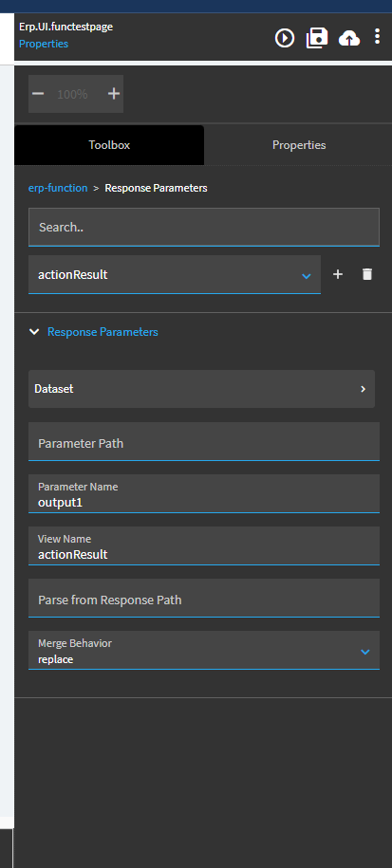
Task: Focus the Parse from Response Path field
Action: point(204,598)
